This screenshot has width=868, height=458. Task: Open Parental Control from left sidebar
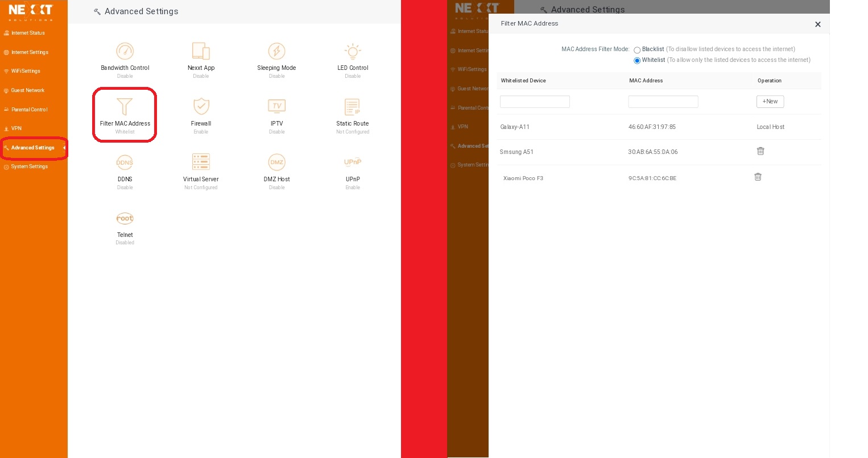[29, 110]
